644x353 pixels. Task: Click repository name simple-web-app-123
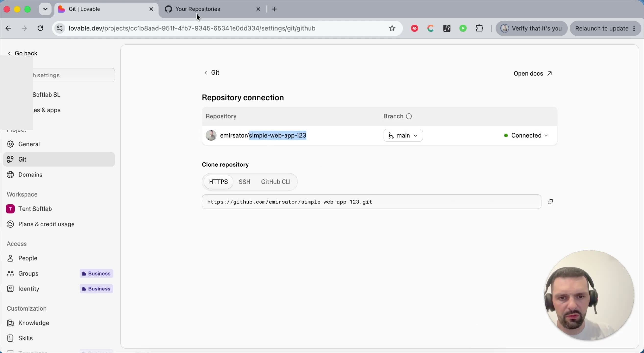(277, 135)
